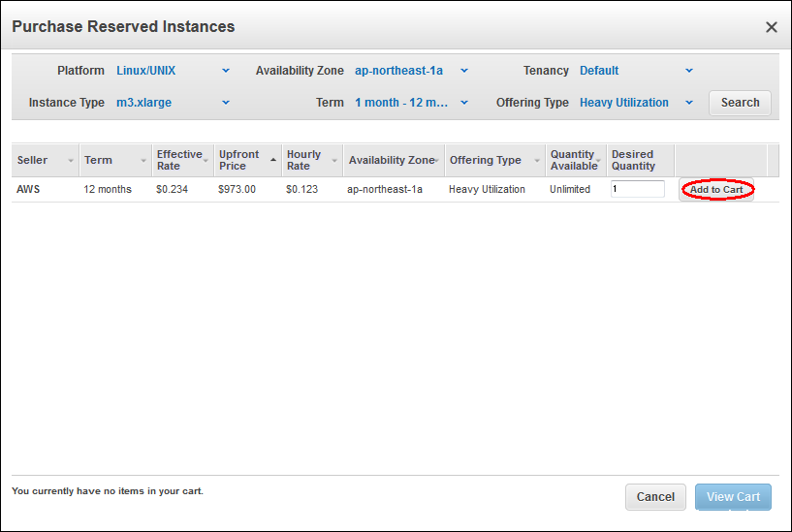
Task: Open the Term filter dropdown
Action: point(411,103)
